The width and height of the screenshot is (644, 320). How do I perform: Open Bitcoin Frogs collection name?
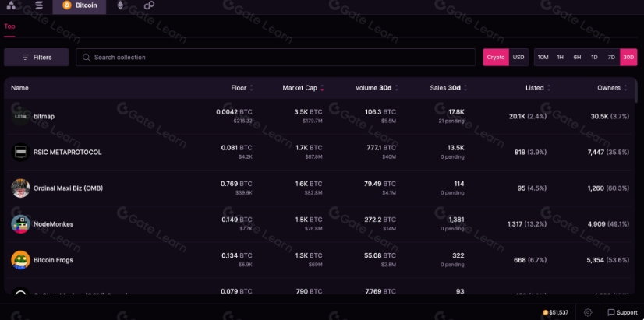53,260
